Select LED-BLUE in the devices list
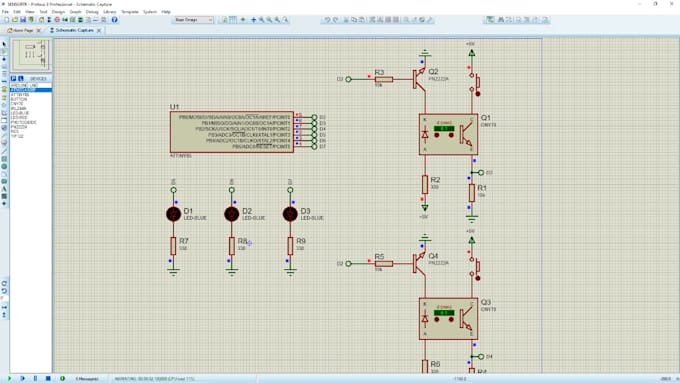This screenshot has width=680, height=383. [x=20, y=113]
